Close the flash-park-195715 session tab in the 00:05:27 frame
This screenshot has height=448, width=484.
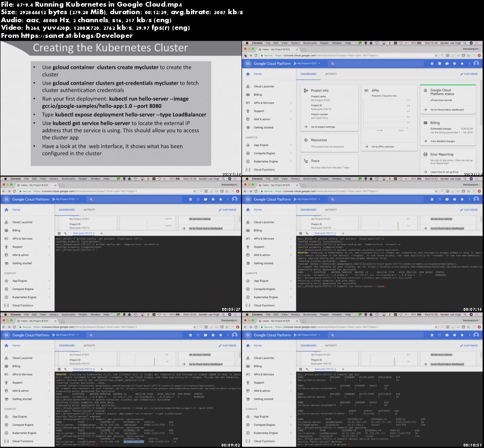94,233
